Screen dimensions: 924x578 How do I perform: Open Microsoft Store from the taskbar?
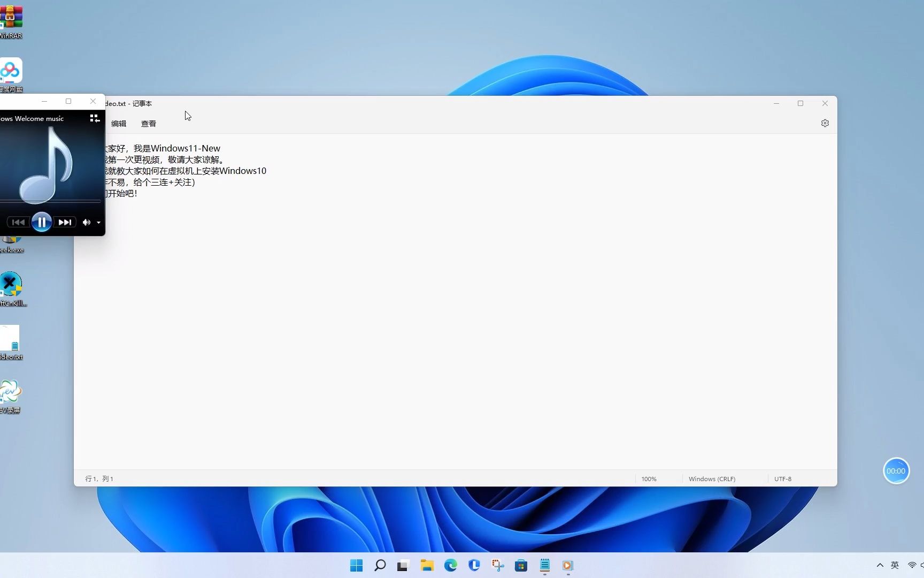(x=520, y=565)
